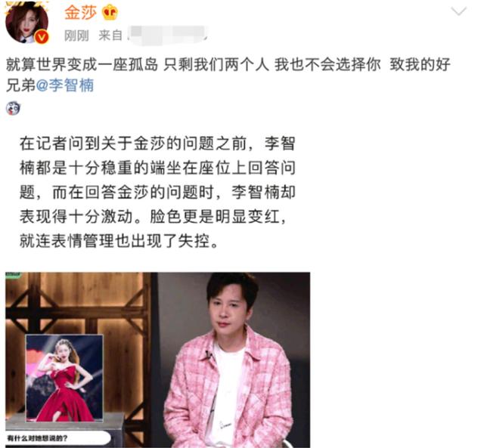Click the gold crown membership icon
Image resolution: width=484 pixels, height=448 pixels.
[x=110, y=13]
